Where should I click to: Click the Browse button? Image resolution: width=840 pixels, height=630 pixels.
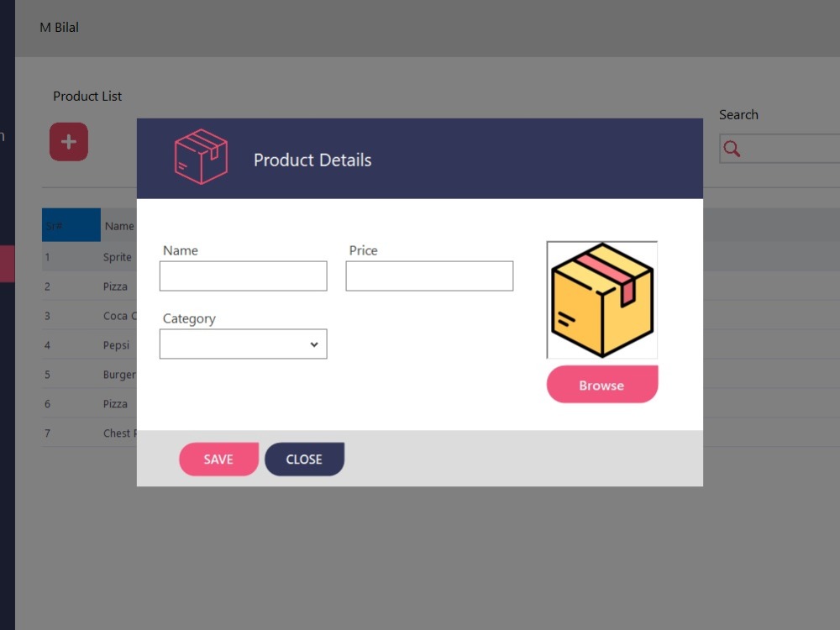[x=602, y=385]
